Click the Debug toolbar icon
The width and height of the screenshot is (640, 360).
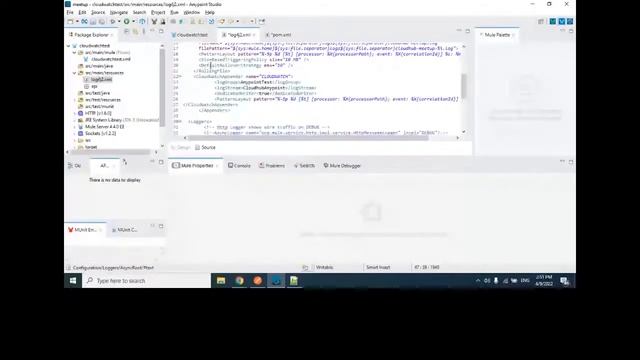click(x=112, y=21)
